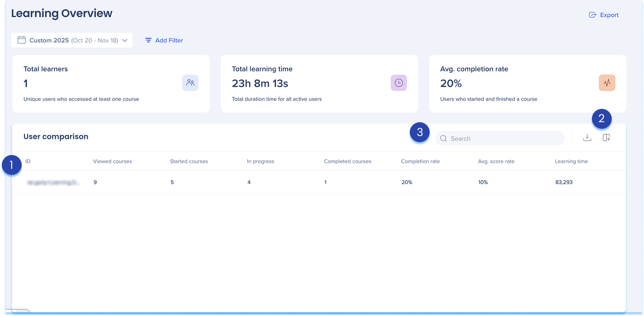Viewport: 644px width, 316px height.
Task: Click the Export icon in header
Action: 593,15
